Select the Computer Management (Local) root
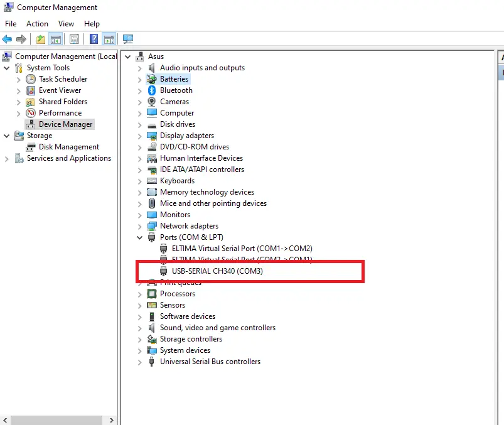 (x=66, y=56)
